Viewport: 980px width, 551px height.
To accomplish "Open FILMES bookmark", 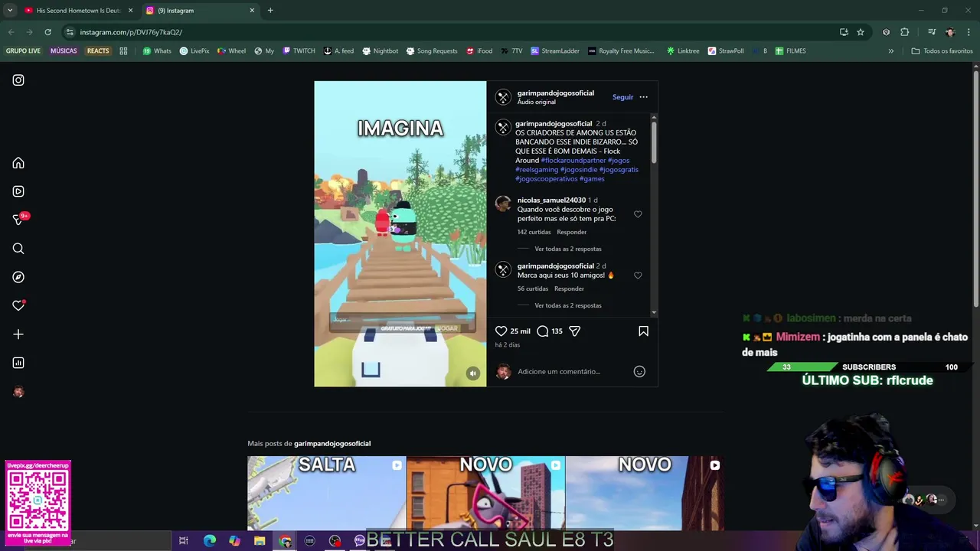I will point(790,51).
